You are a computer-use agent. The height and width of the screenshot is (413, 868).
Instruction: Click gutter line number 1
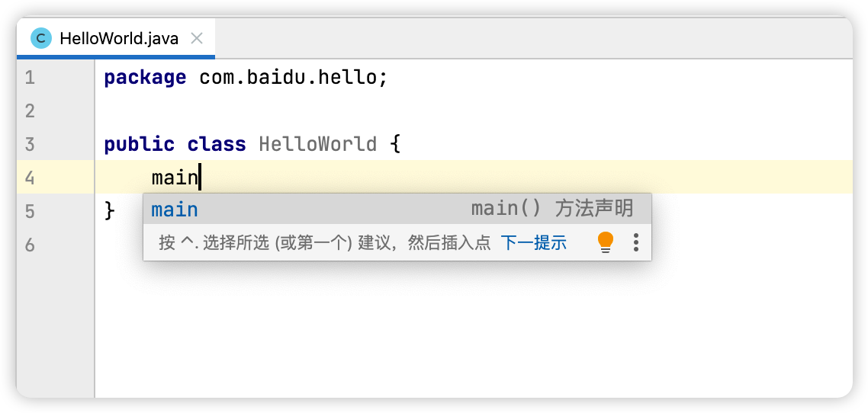[x=30, y=78]
